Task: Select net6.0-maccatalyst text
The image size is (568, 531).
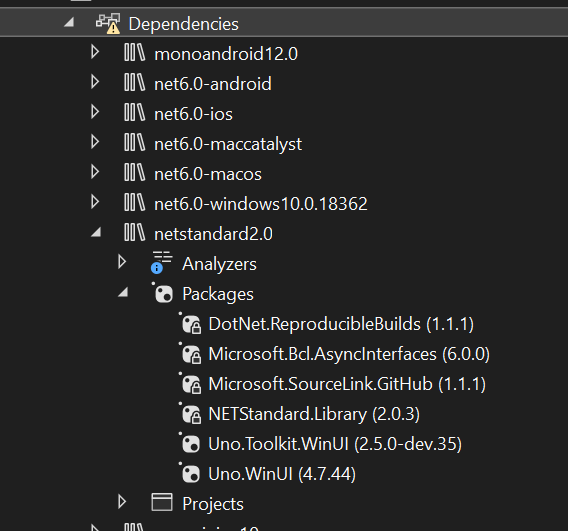Action: click(228, 145)
